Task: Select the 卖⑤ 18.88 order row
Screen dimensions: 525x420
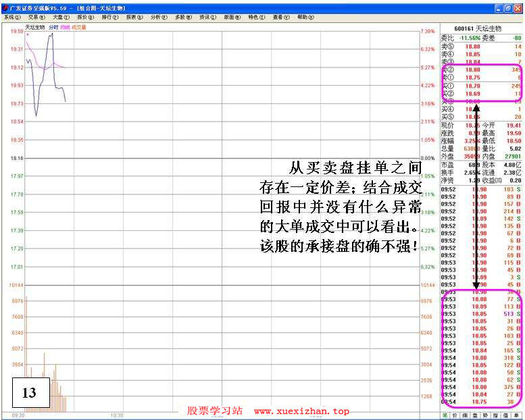Action: tap(481, 47)
